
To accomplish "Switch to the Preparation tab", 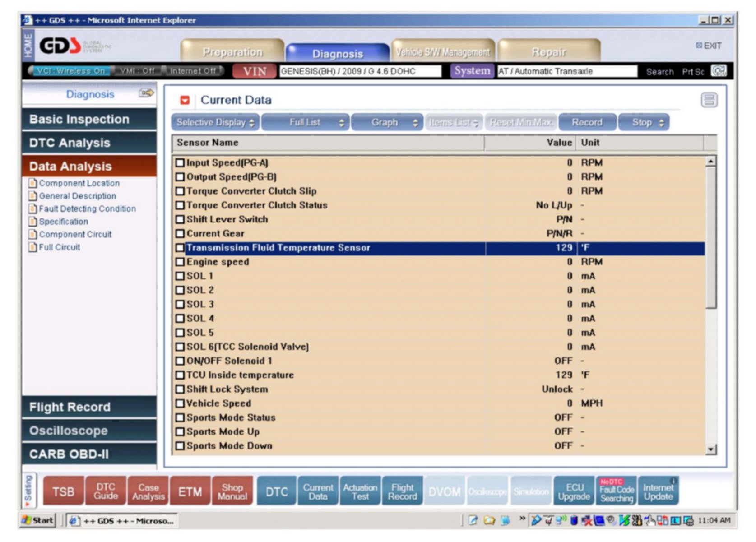I will (232, 52).
